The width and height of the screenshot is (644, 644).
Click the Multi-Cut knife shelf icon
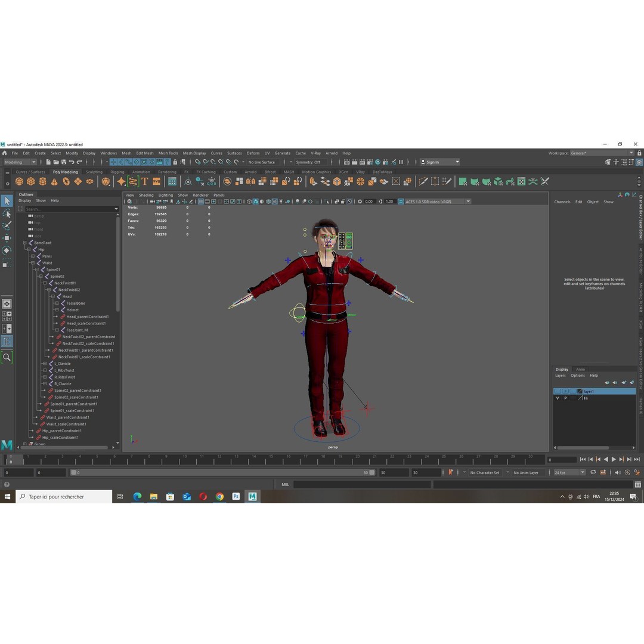click(423, 181)
